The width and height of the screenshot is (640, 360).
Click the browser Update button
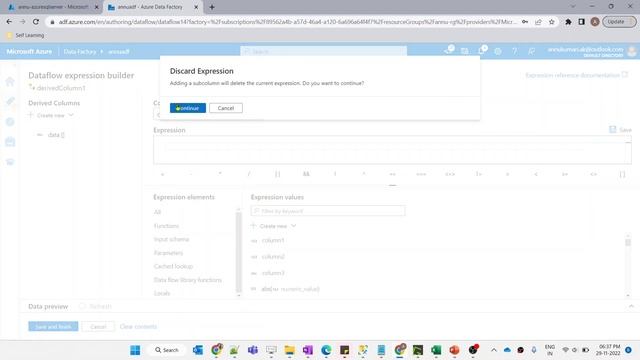[x=620, y=22]
